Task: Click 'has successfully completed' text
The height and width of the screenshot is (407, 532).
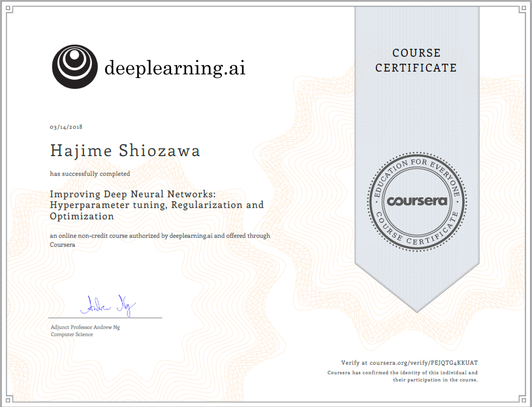Action: 90,174
